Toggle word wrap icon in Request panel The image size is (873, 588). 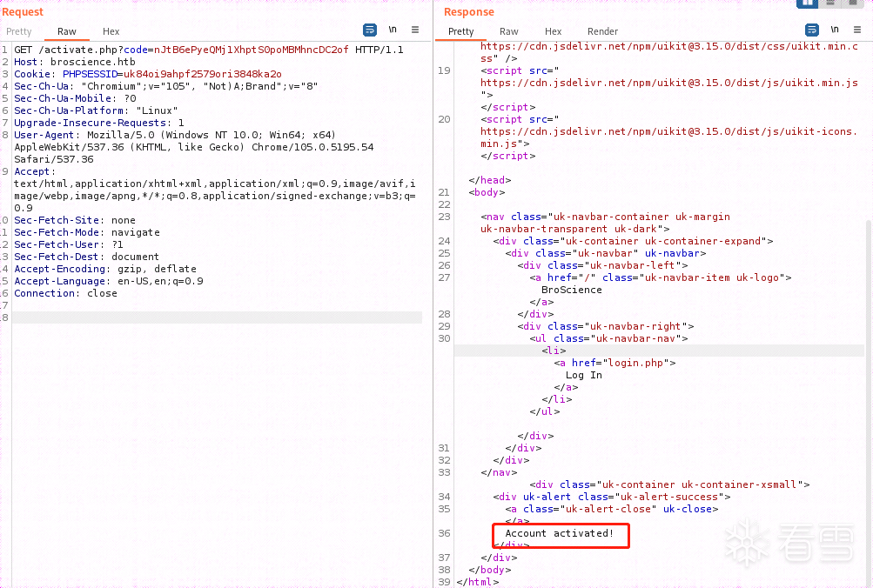tap(370, 30)
